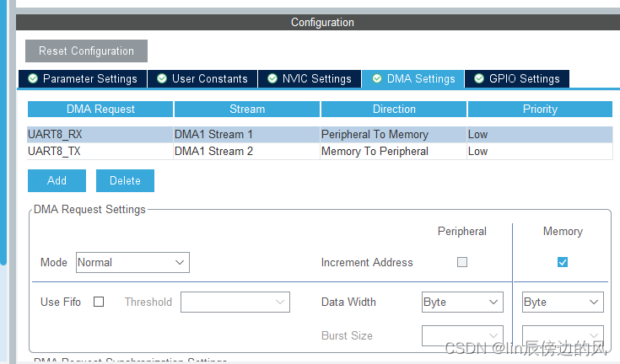Click the DMA Request column header
This screenshot has width=620, height=364.
click(100, 109)
